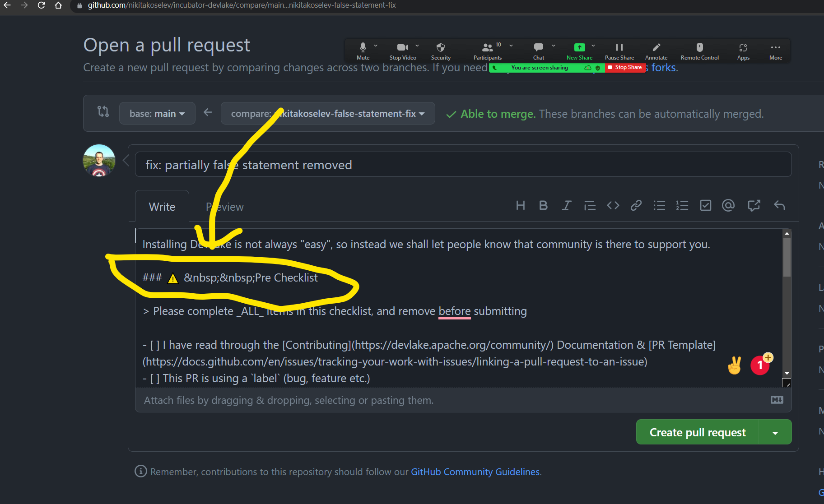Click Stop Share in Zoom

[625, 67]
